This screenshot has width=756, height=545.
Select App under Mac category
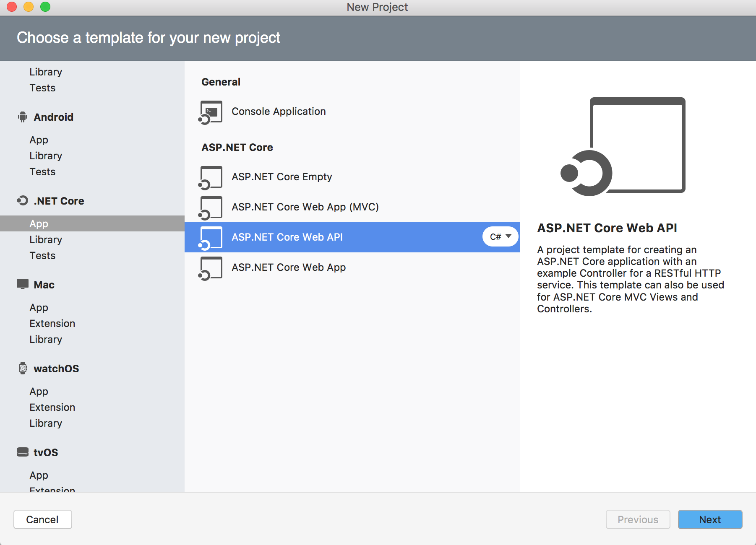[39, 308]
